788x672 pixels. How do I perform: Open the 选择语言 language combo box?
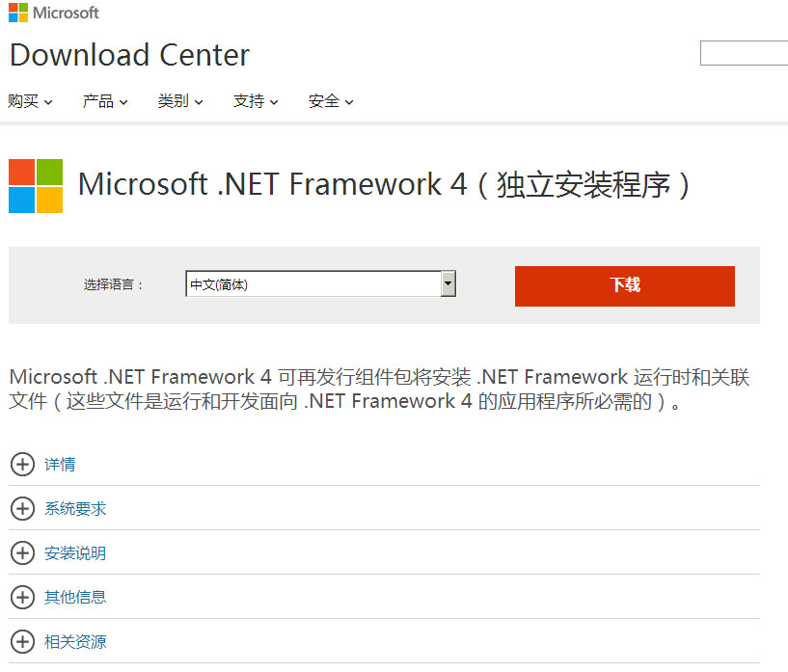pos(320,283)
